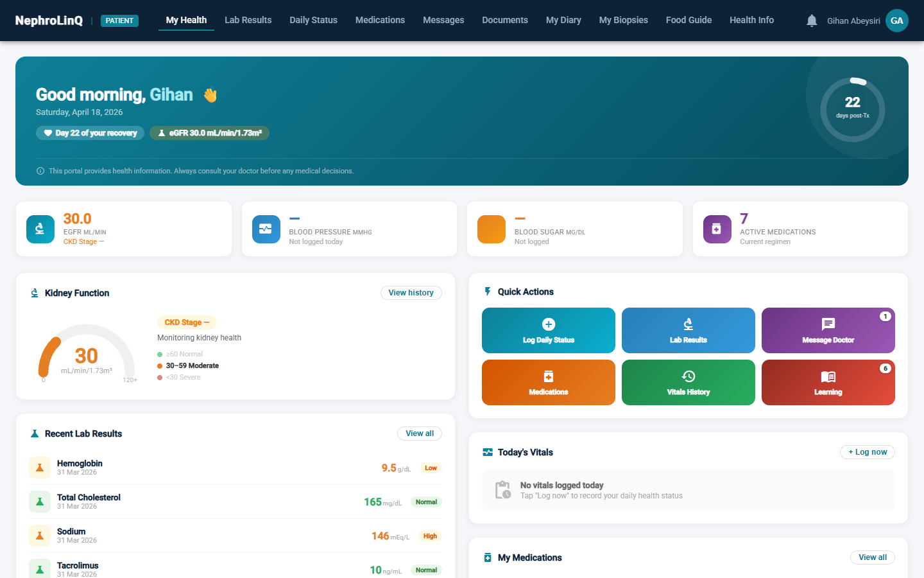Select the Lab Results quick action tile
Image resolution: width=924 pixels, height=578 pixels.
688,330
